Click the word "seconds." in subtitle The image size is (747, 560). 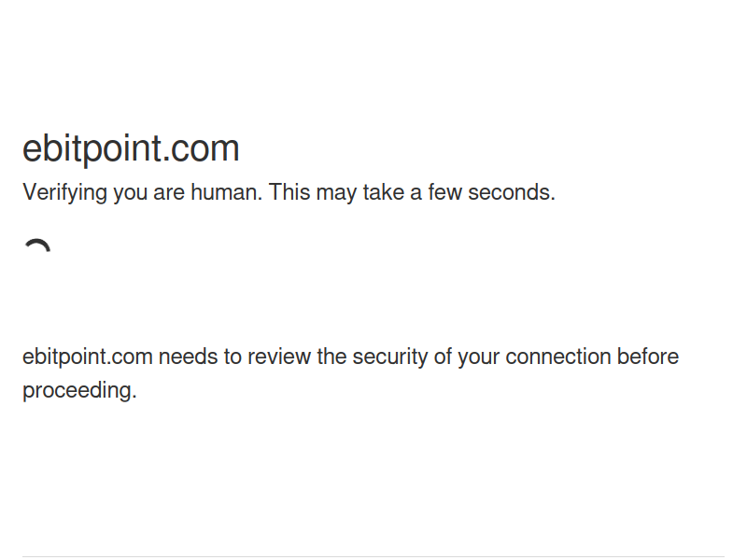(x=512, y=192)
